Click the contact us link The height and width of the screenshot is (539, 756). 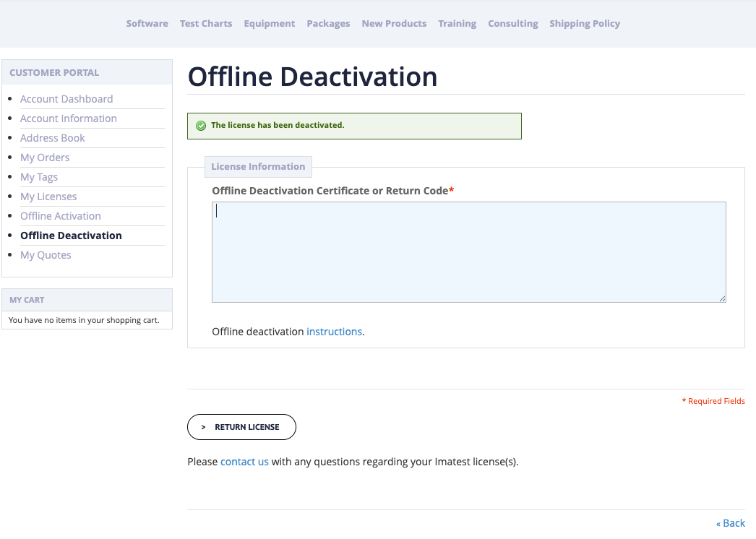coord(244,461)
